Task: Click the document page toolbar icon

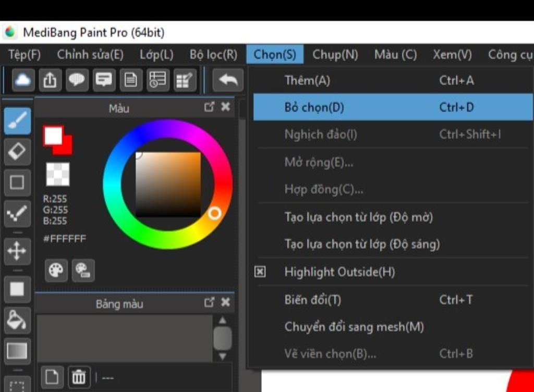Action: 131,80
